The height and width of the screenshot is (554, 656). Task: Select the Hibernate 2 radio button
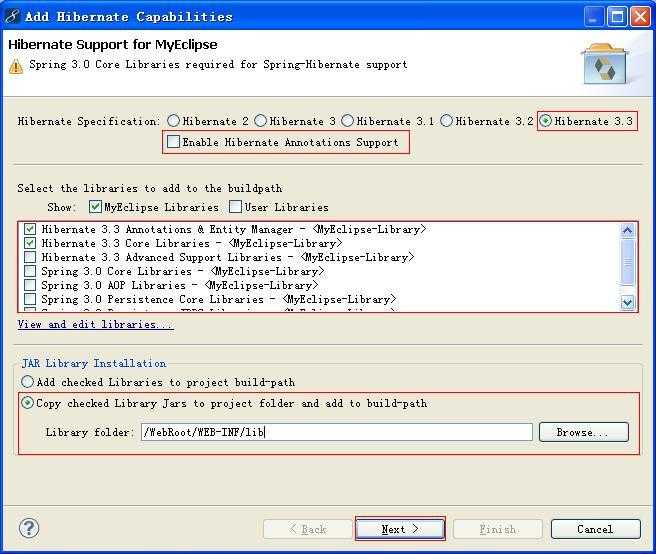pyautogui.click(x=173, y=121)
